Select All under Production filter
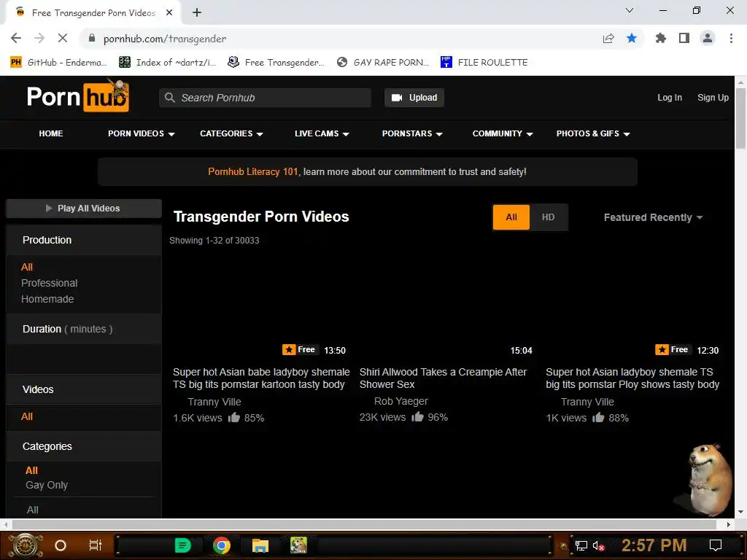The width and height of the screenshot is (747, 560). (x=27, y=267)
